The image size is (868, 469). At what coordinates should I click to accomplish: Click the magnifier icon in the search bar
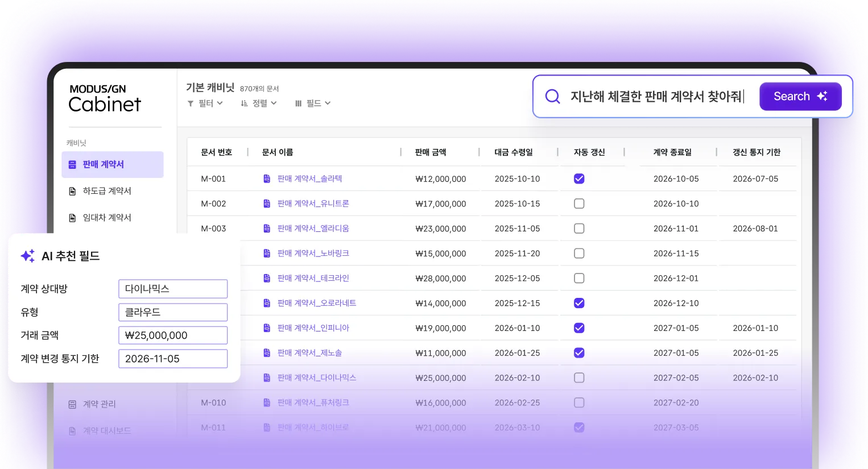[x=552, y=97]
